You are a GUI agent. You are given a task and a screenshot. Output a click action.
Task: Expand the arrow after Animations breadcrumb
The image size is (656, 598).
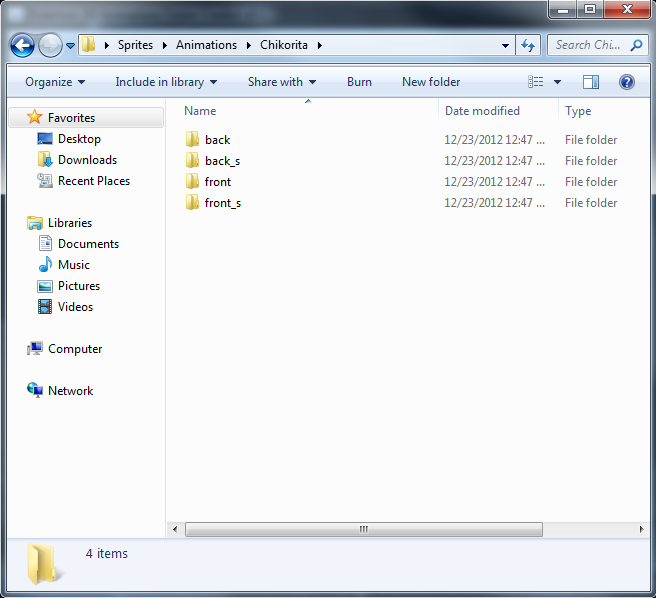click(249, 45)
